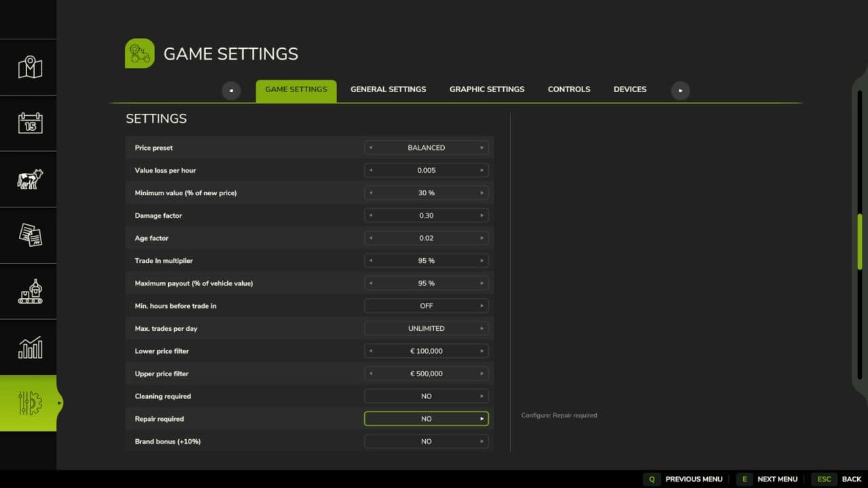Viewport: 868px width, 488px height.
Task: Toggle Brand bonus (+10%) right arrow
Action: (482, 441)
